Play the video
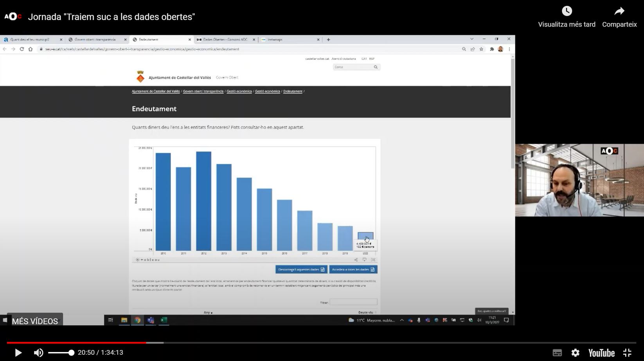 click(18, 353)
